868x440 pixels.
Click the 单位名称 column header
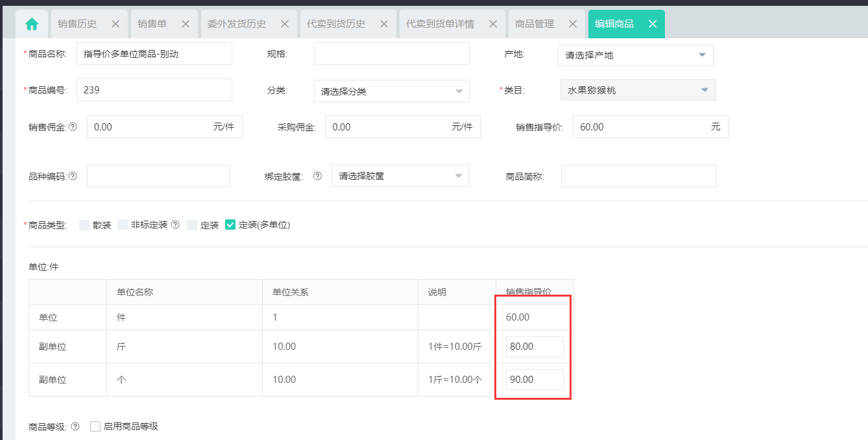click(x=184, y=292)
